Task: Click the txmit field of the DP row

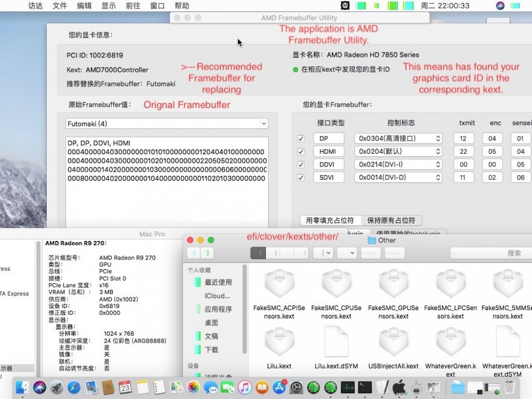Action: point(463,138)
